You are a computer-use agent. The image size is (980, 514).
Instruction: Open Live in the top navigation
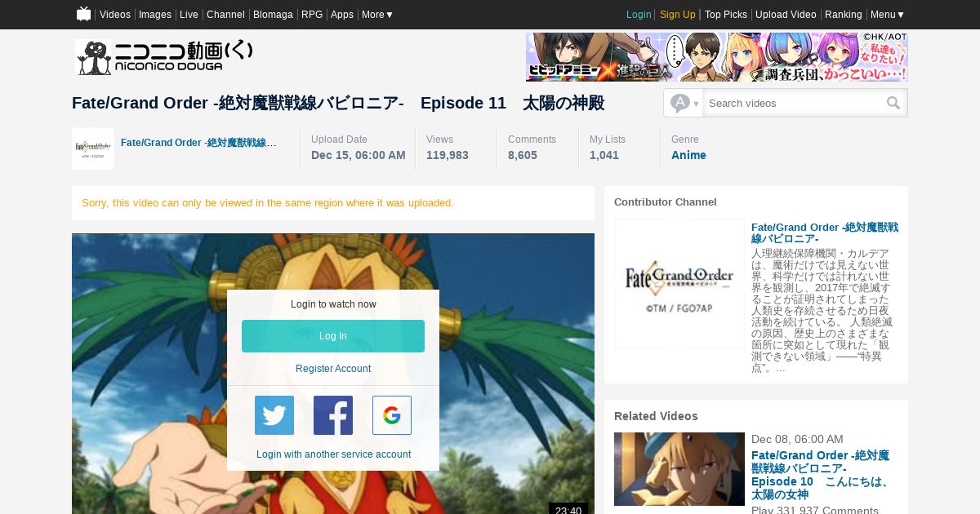tap(189, 15)
